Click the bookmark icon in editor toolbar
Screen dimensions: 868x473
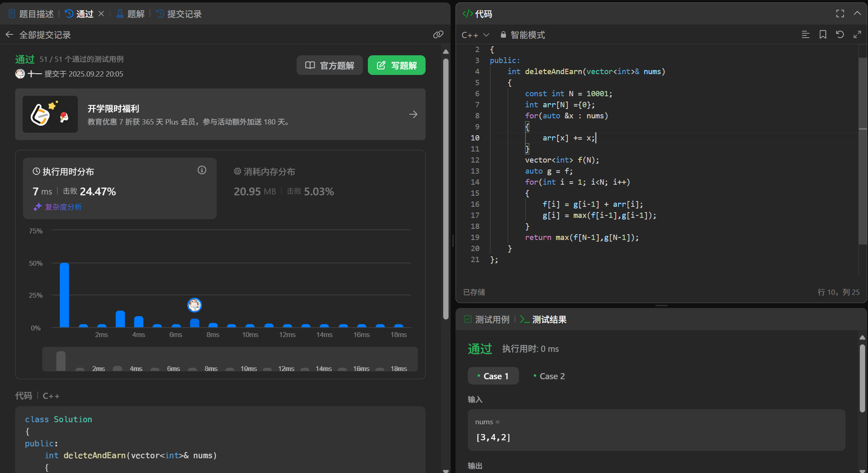(823, 35)
